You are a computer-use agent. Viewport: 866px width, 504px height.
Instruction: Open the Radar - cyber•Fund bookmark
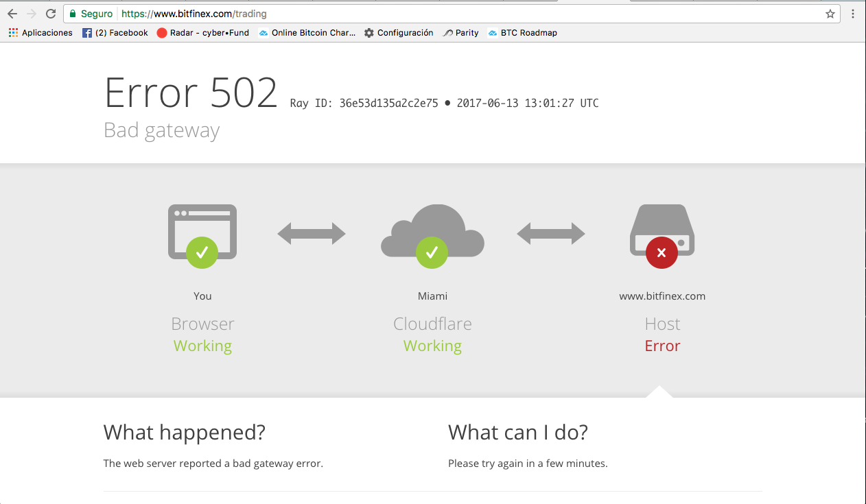click(203, 33)
